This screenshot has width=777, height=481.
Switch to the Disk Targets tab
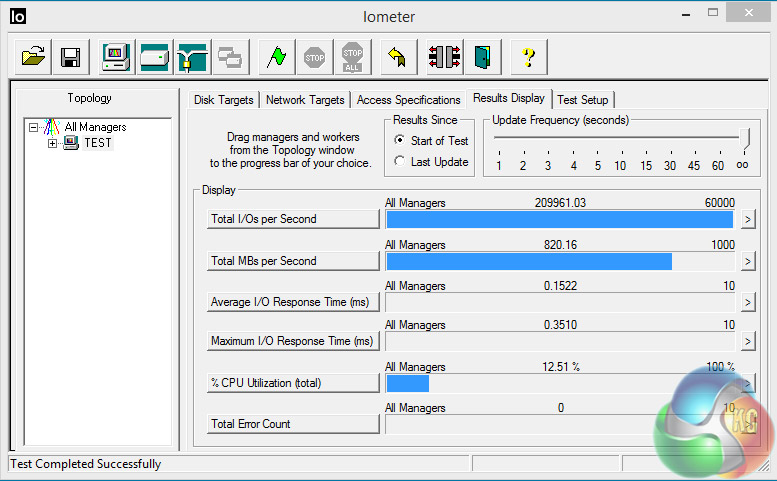[223, 100]
